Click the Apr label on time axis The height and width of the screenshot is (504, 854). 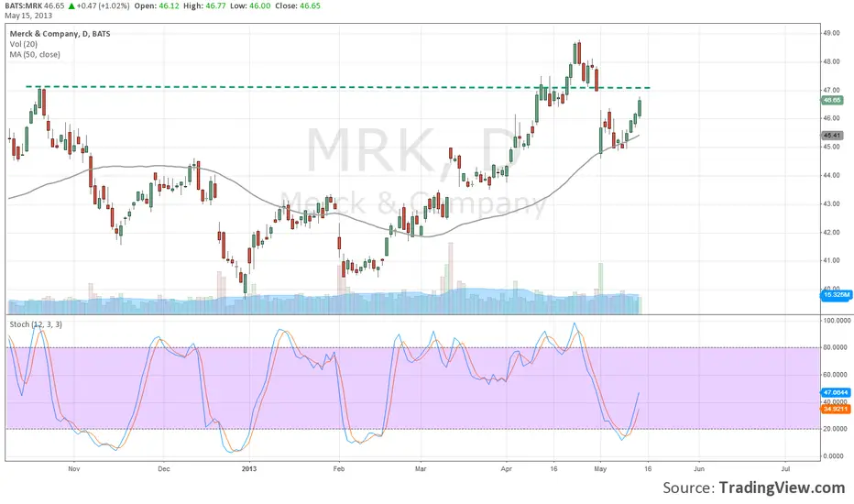507,468
